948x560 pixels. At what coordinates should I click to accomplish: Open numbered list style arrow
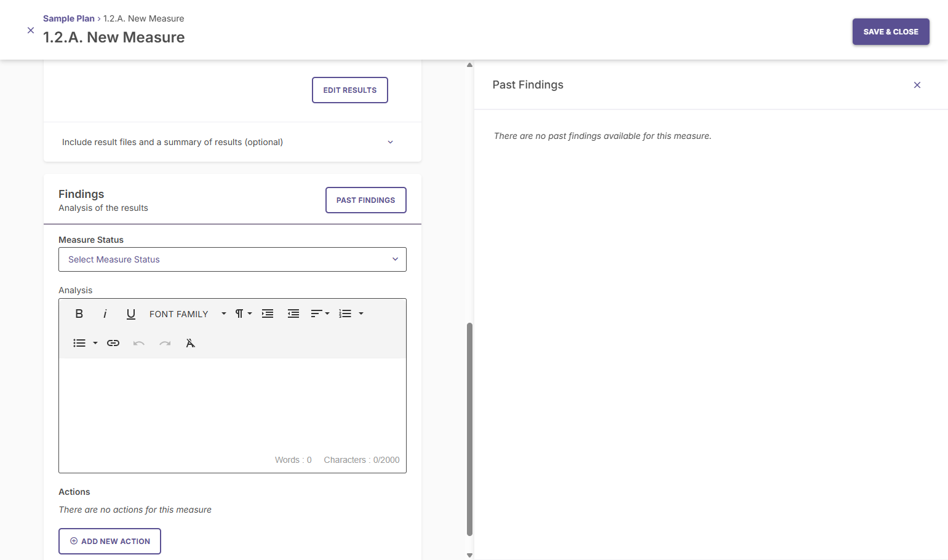[361, 314]
